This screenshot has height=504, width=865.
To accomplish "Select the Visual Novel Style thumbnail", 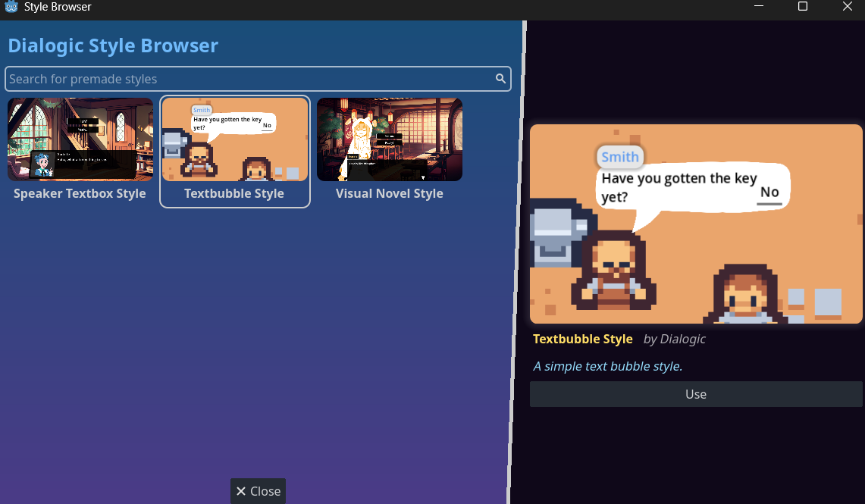I will pyautogui.click(x=390, y=139).
